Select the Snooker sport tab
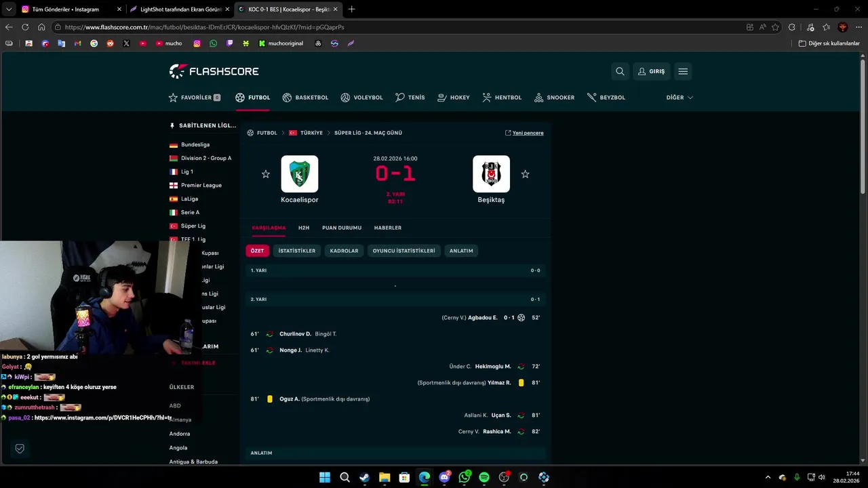The height and width of the screenshot is (488, 868). (x=554, y=98)
